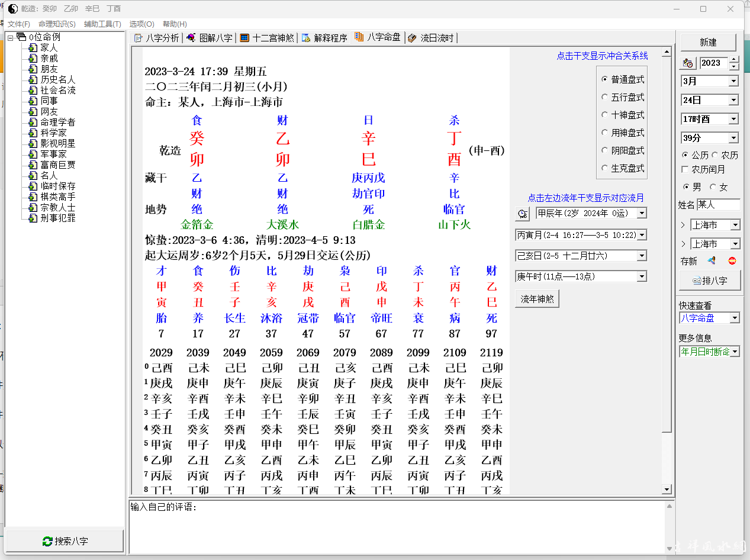Select the 五行盘式 radio option
The height and width of the screenshot is (560, 750).
pos(604,97)
